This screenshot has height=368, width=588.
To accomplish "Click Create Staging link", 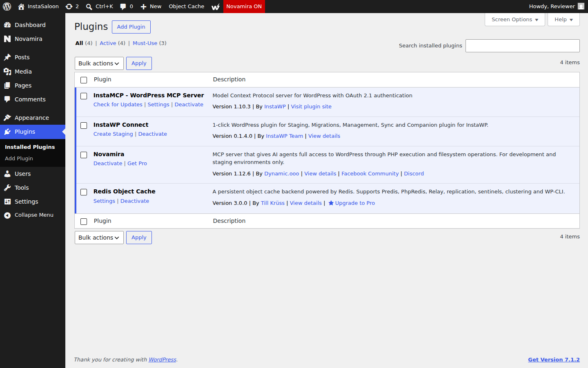I will click(x=113, y=134).
